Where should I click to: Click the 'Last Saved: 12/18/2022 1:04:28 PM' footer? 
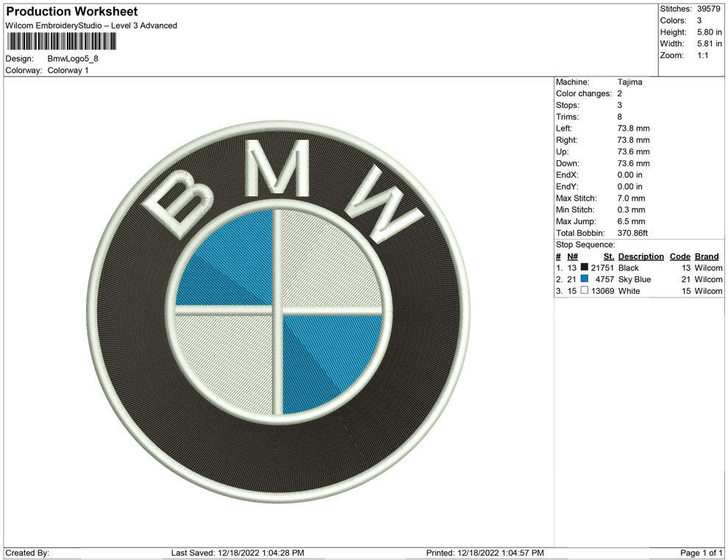point(238,553)
